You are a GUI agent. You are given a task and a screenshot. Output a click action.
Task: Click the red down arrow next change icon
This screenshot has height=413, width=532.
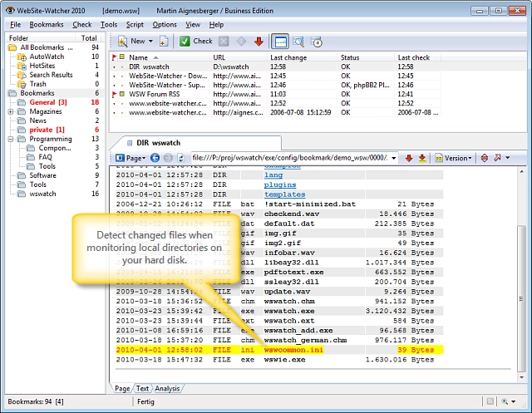tap(409, 158)
